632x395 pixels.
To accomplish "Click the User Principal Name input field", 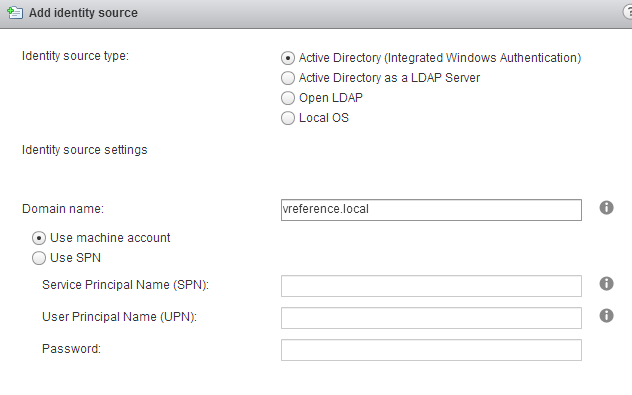I will point(431,318).
